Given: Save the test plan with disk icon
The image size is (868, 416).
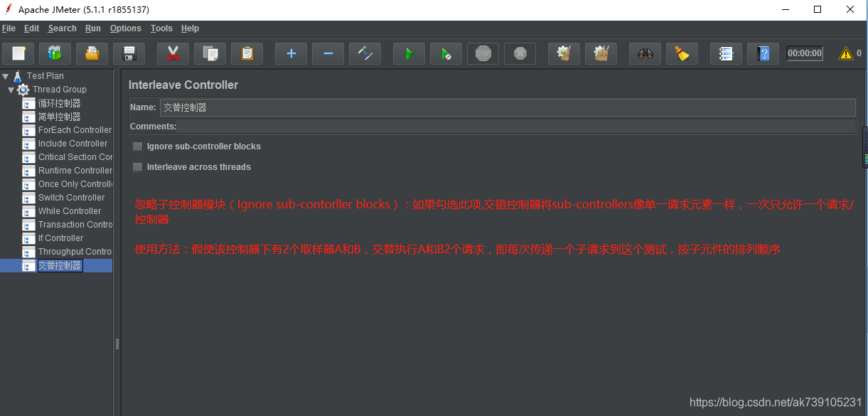Looking at the screenshot, I should (x=129, y=53).
